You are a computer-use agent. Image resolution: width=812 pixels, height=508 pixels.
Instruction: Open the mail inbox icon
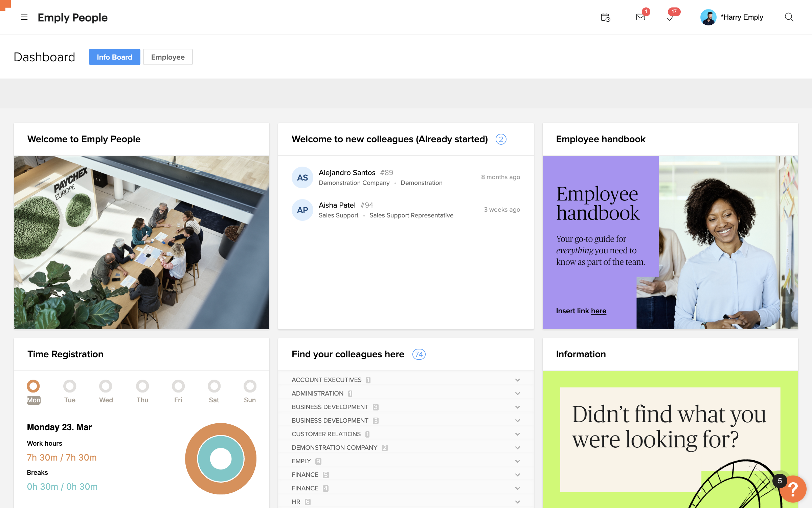tap(640, 17)
